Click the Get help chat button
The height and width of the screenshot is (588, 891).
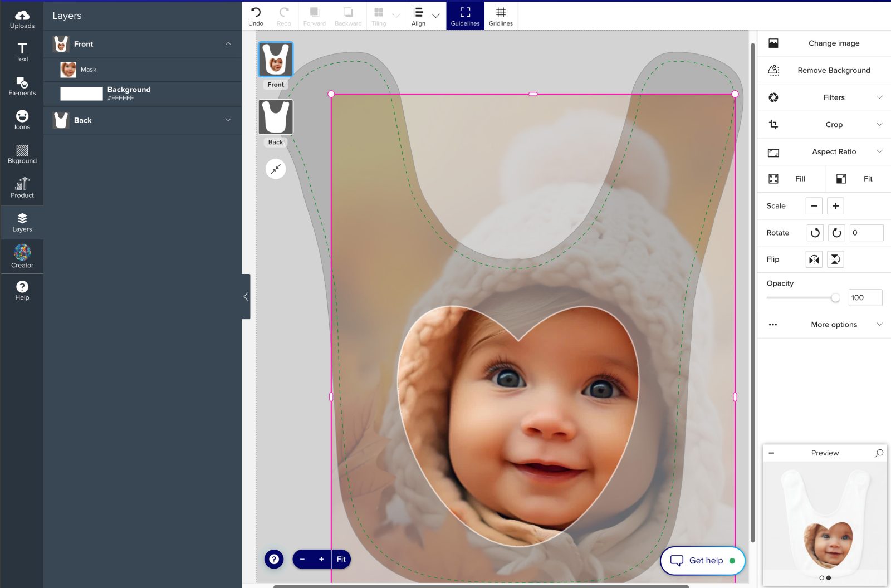pos(702,561)
